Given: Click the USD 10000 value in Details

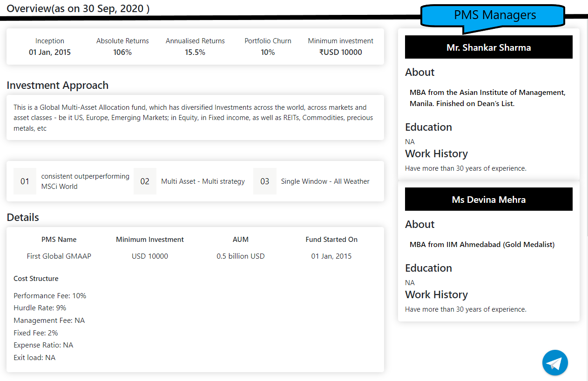Looking at the screenshot, I should [150, 256].
